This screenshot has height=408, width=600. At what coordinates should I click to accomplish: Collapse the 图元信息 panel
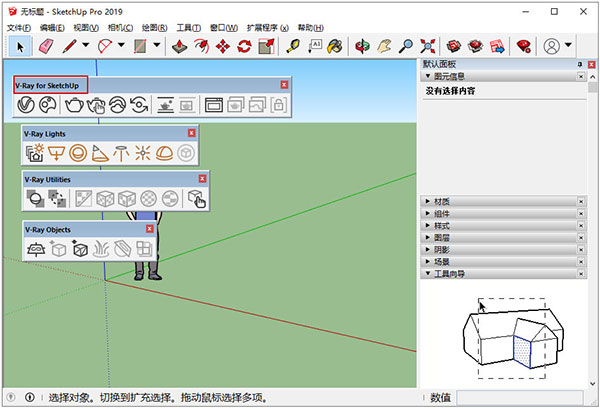pyautogui.click(x=427, y=76)
